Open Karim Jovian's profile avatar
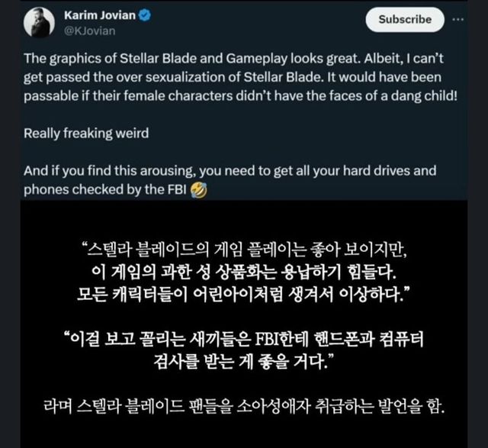488x448 pixels. pos(39,22)
